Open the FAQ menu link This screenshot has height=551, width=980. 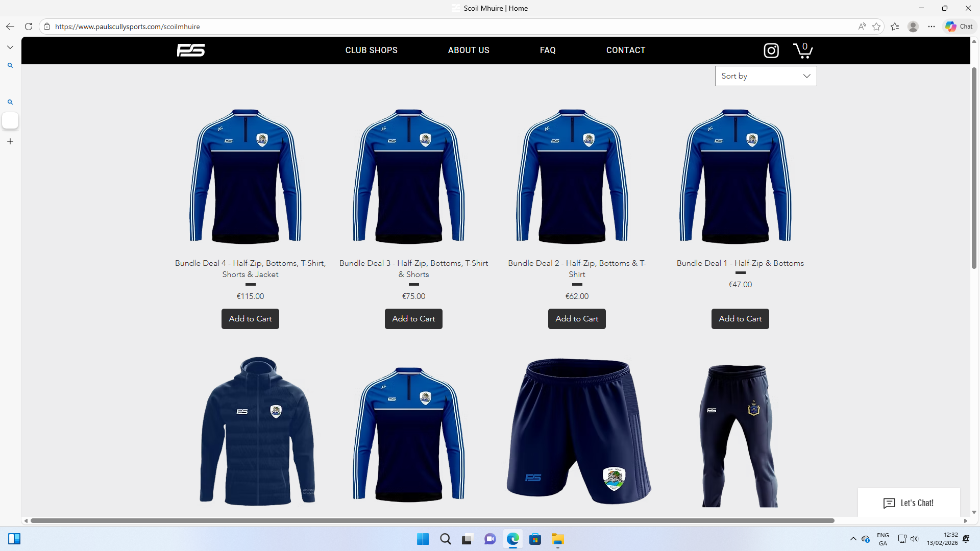click(x=547, y=50)
